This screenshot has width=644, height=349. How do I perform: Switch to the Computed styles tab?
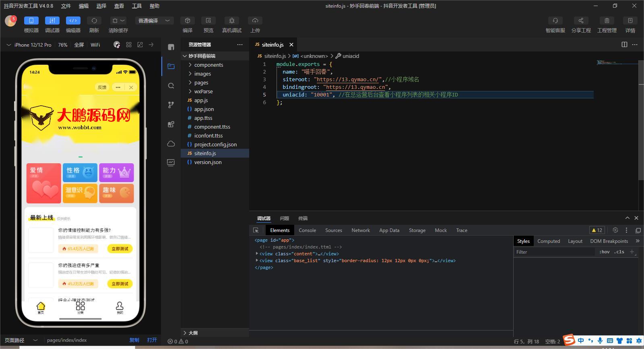coord(549,241)
